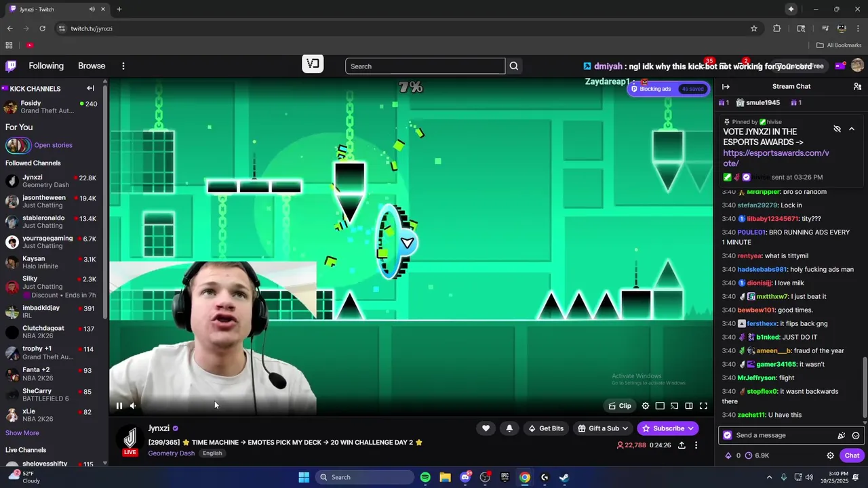Expand the Gift a Sub dropdown
The image size is (868, 488).
603,428
